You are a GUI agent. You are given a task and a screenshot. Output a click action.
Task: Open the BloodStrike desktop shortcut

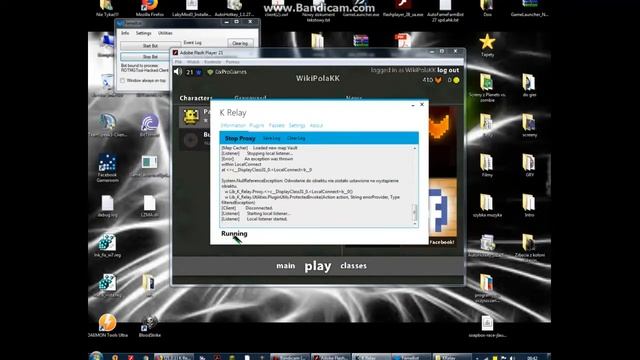(149, 326)
